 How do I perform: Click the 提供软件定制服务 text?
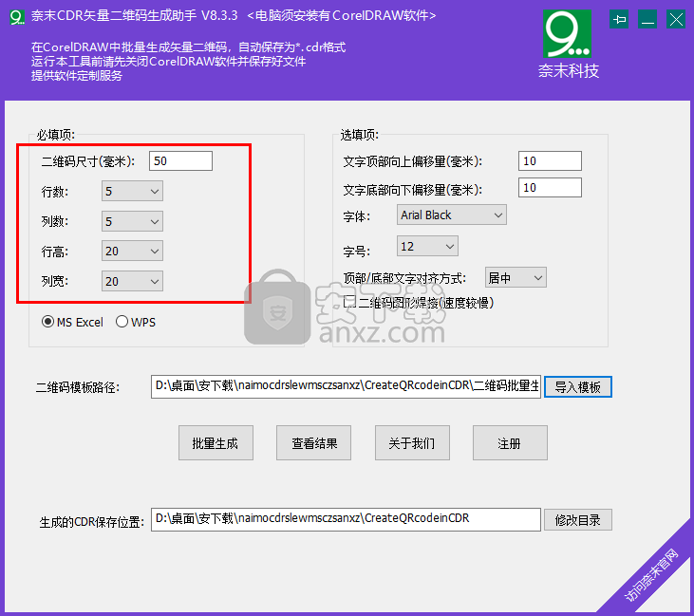point(77,76)
